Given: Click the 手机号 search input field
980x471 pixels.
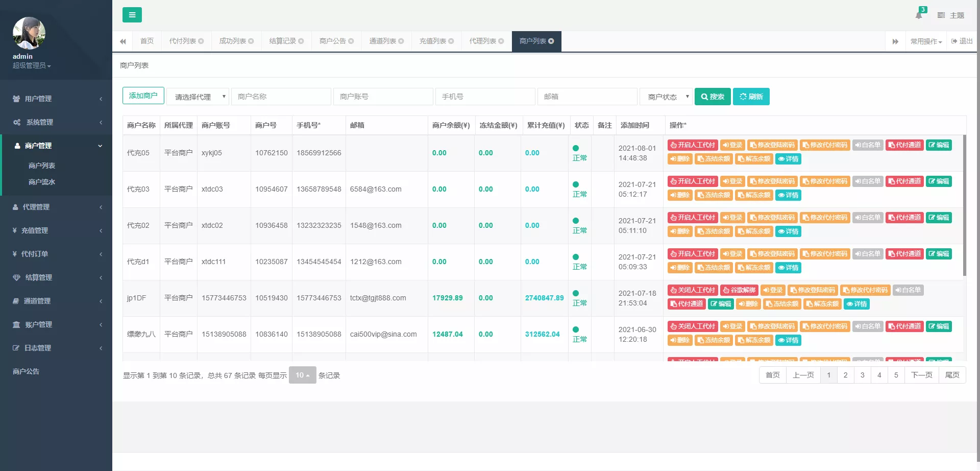Looking at the screenshot, I should point(485,96).
